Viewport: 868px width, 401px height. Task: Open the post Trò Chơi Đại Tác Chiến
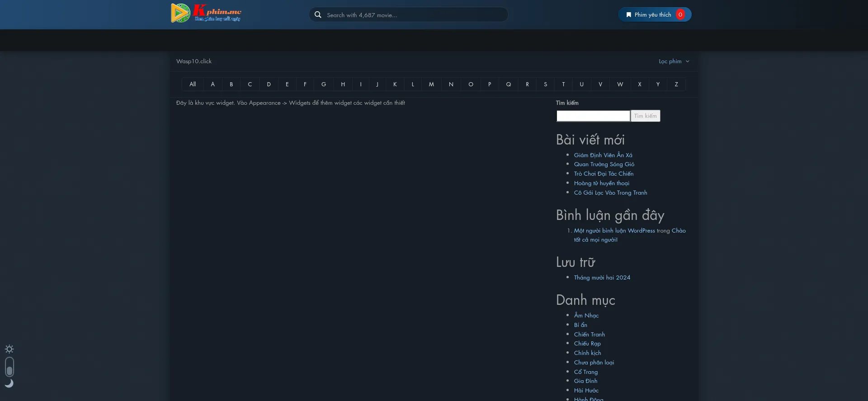pyautogui.click(x=604, y=174)
